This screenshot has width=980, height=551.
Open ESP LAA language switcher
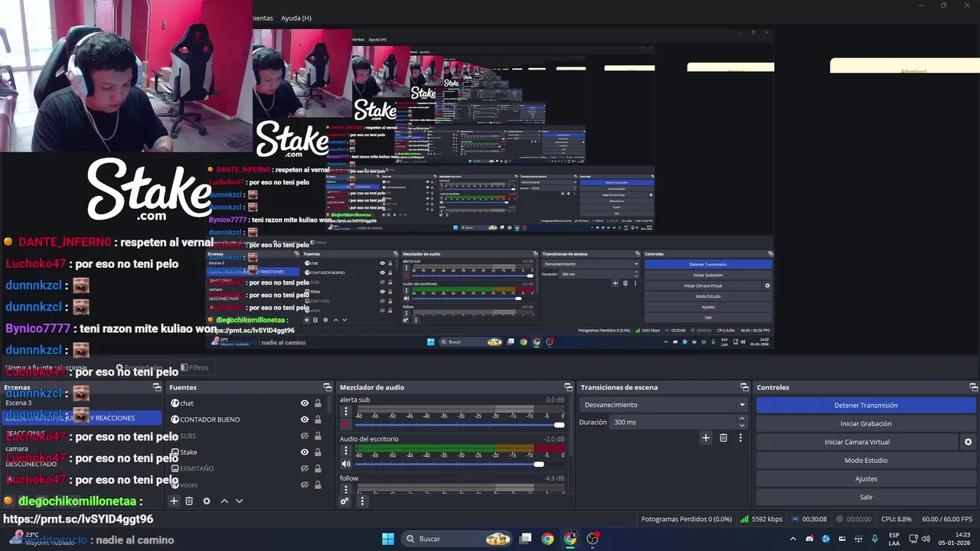point(894,539)
